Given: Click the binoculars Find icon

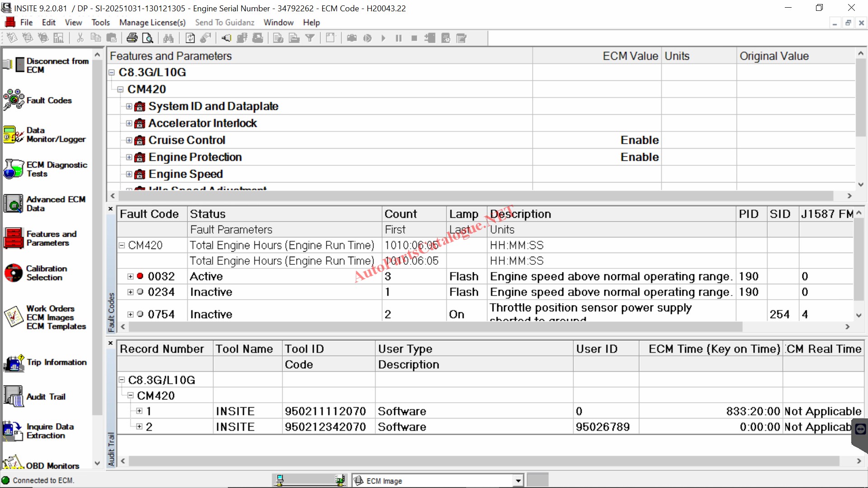Looking at the screenshot, I should click(x=168, y=38).
